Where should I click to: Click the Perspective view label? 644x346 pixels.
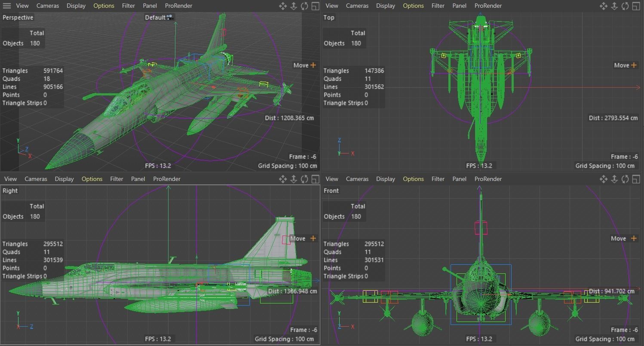click(18, 17)
